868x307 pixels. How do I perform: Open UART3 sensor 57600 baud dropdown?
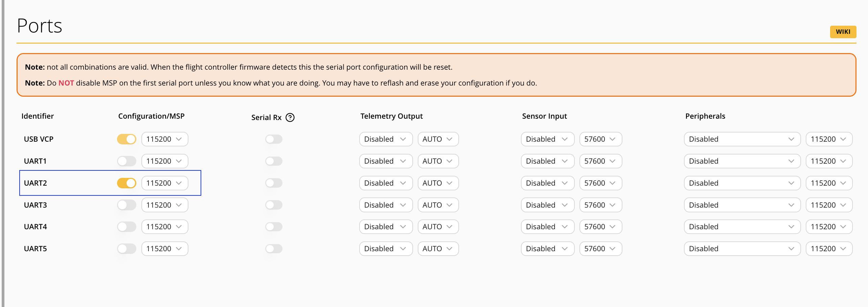click(600, 205)
